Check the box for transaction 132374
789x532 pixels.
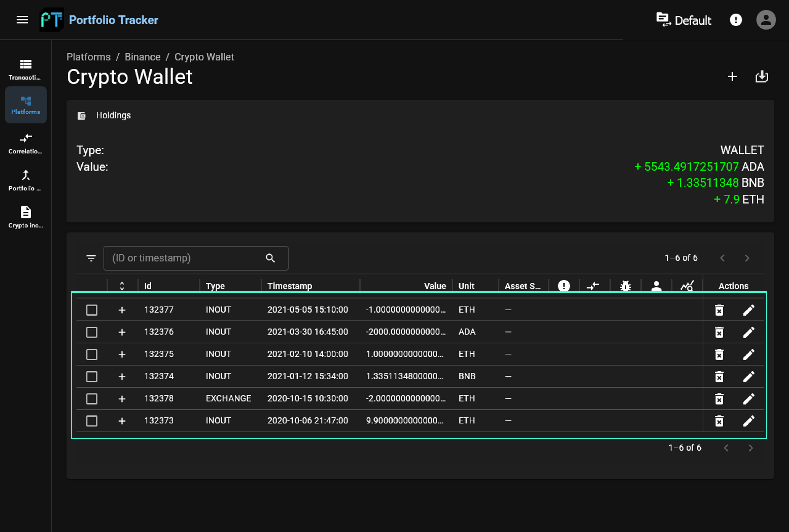tap(92, 376)
